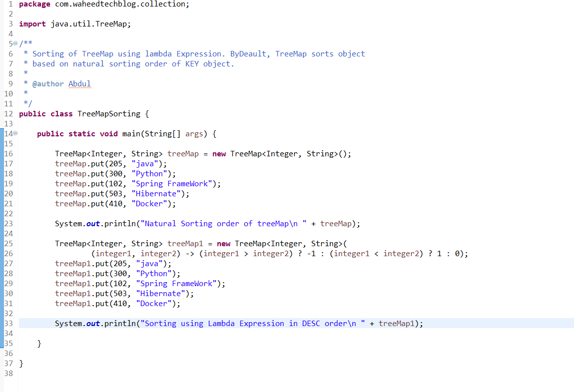The height and width of the screenshot is (392, 574).
Task: Click the underlined author link Abdul
Action: (x=79, y=83)
